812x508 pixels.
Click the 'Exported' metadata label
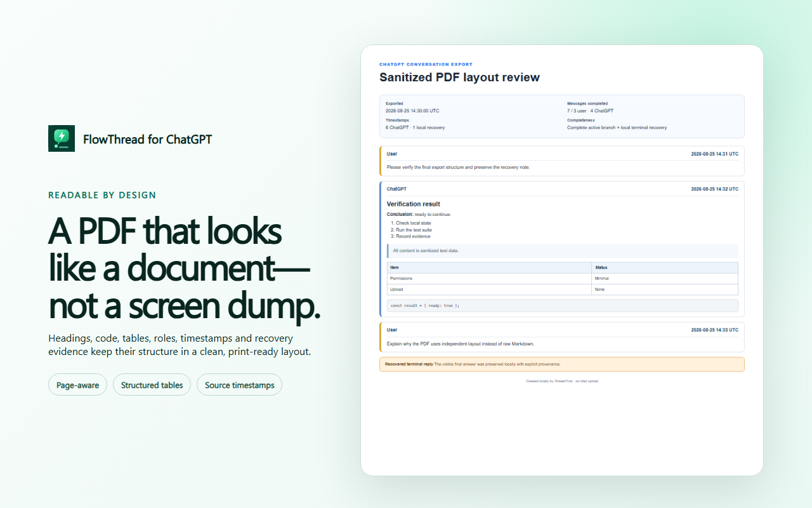pos(394,104)
